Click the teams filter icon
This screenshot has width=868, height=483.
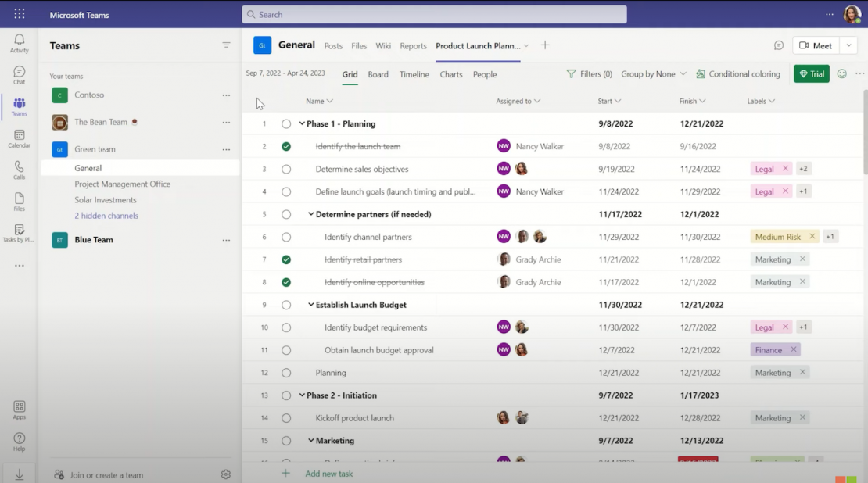(226, 45)
